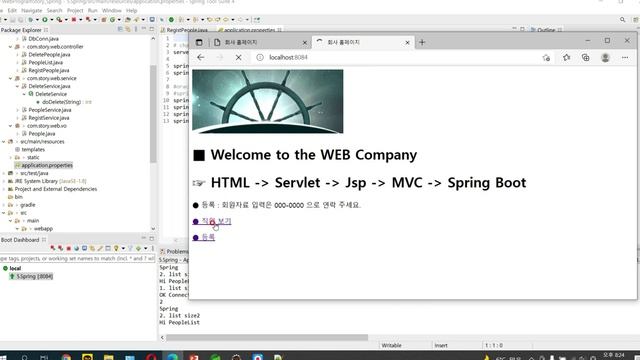Screen dimensions: 640x360
Task: Follow the 등록 link
Action: coord(204,237)
